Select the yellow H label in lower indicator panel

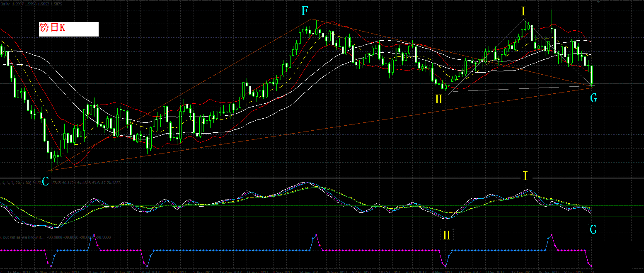point(446,235)
